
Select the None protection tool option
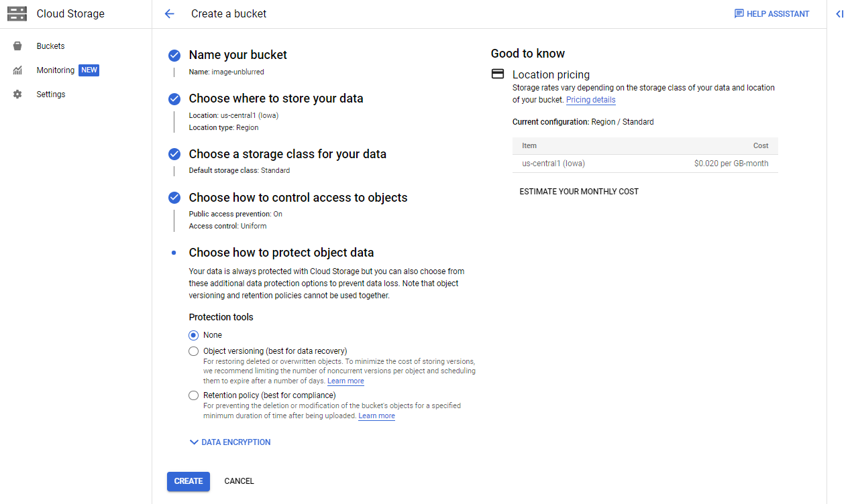pyautogui.click(x=193, y=334)
